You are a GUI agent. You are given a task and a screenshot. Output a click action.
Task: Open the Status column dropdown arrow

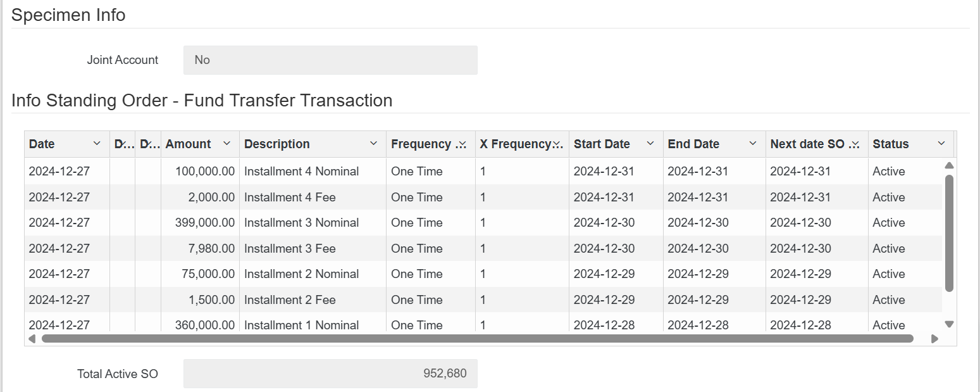pos(941,144)
